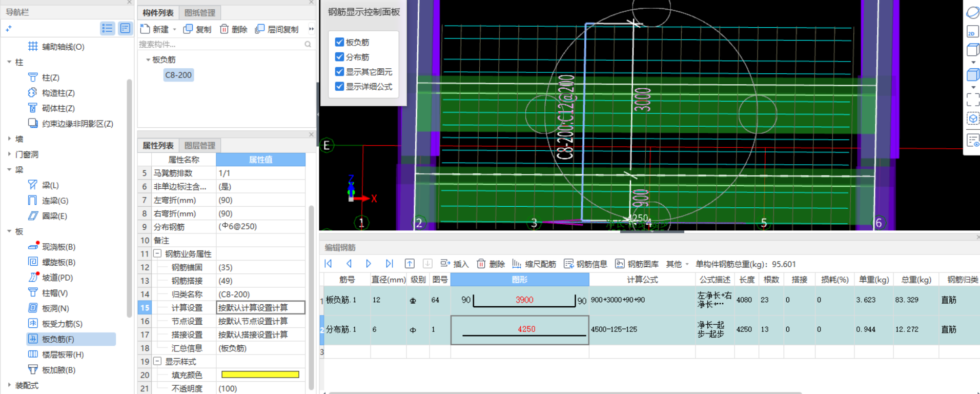
Task: Select 约束边缘非阴影区(Z) item
Action: (77, 124)
